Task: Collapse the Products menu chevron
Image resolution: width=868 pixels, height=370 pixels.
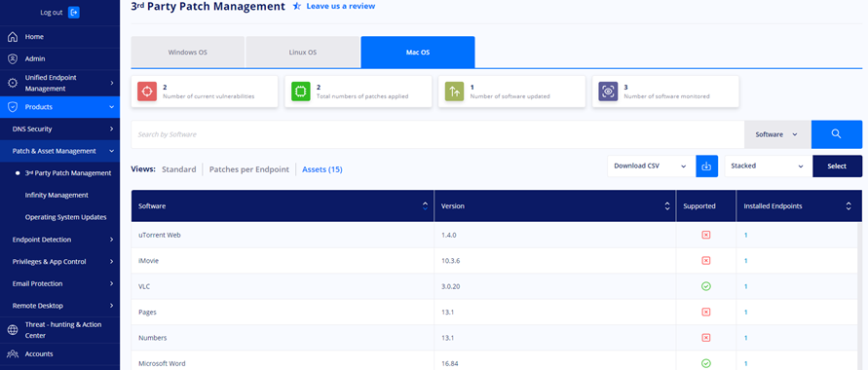Action: click(x=111, y=107)
